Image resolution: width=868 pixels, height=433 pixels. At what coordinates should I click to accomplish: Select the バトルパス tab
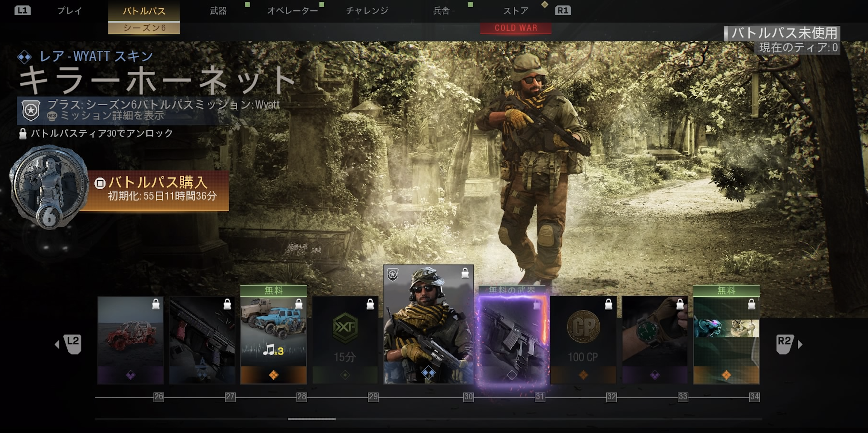click(x=144, y=11)
